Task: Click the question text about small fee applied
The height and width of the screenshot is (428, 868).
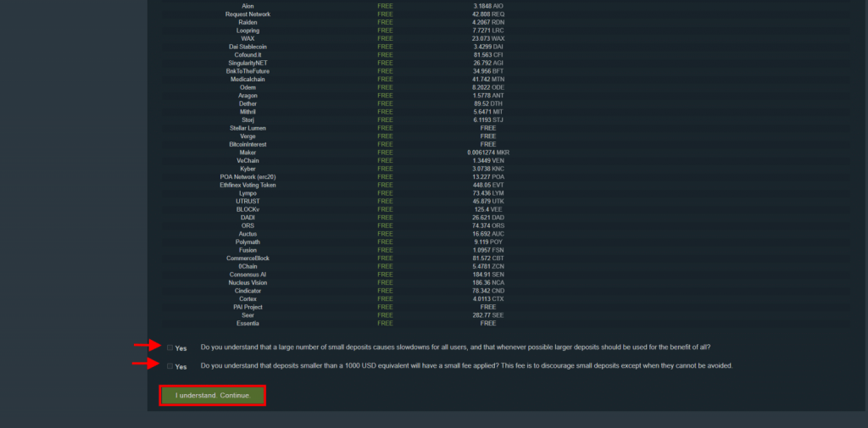Action: click(467, 366)
